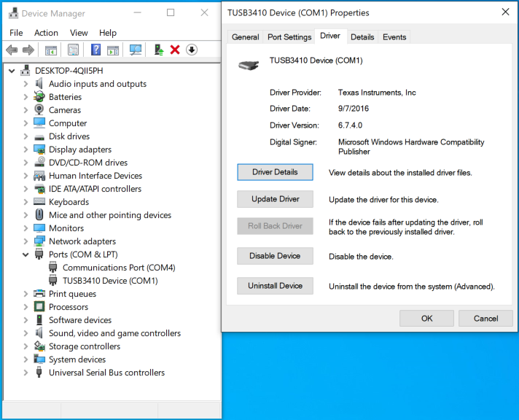
Task: Click Show/Hide Action Pane toolbar icon
Action: (113, 50)
